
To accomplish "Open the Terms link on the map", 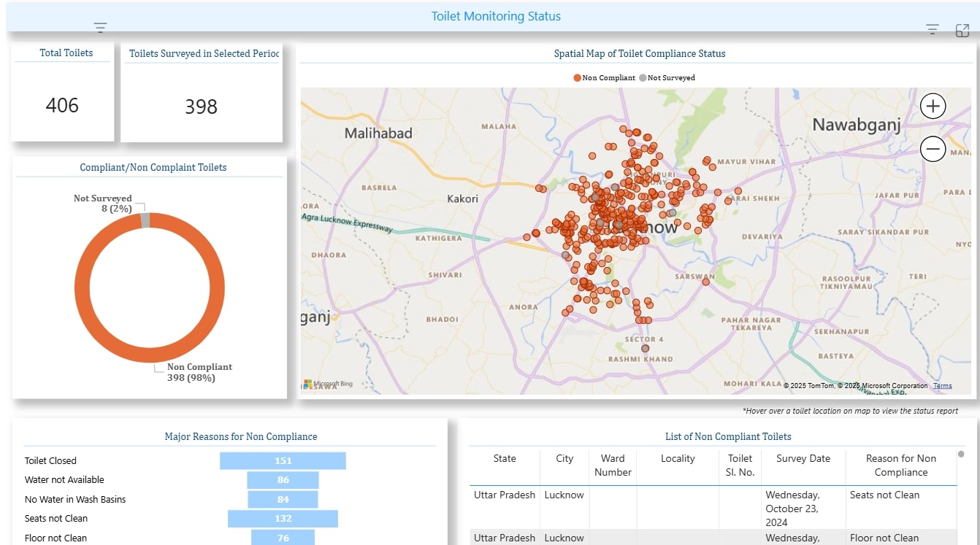I will 942,385.
